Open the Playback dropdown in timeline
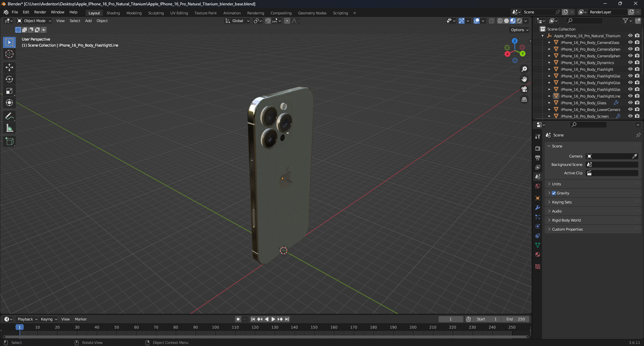The image size is (644, 346). [27, 319]
